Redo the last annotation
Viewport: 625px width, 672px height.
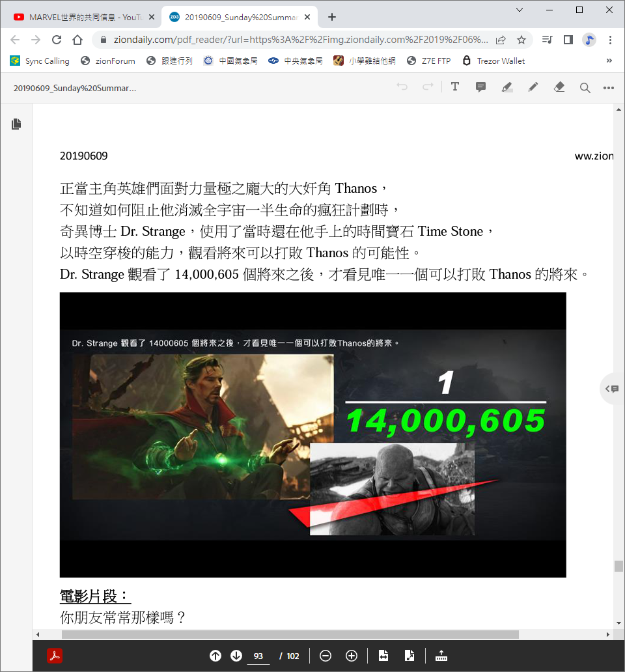[x=428, y=87]
